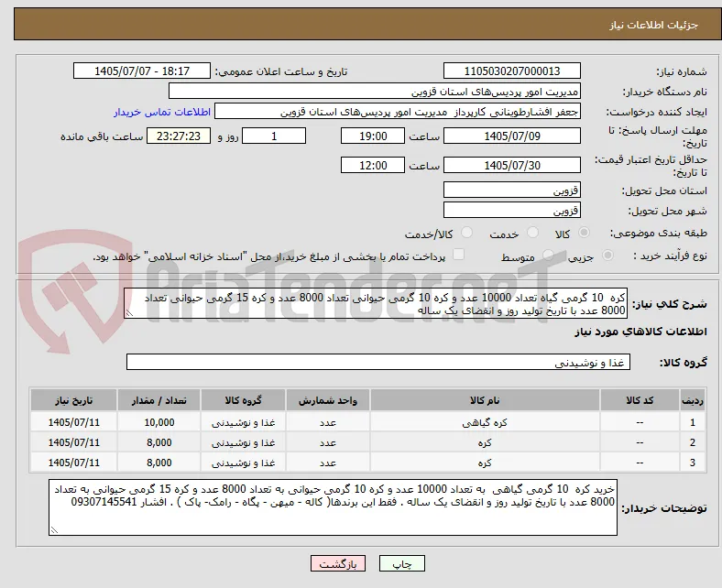722x588 pixels.
Task: Click the buyer organization name field
Action: (x=375, y=92)
